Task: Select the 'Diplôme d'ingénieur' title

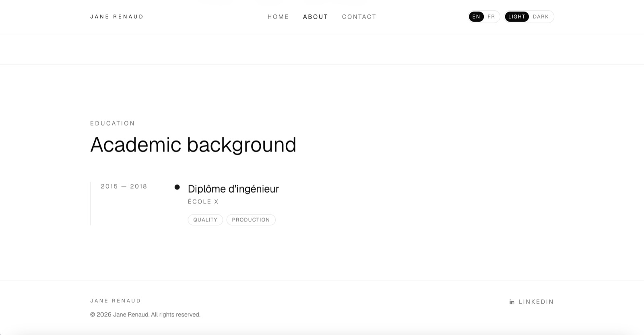Action: pos(233,189)
